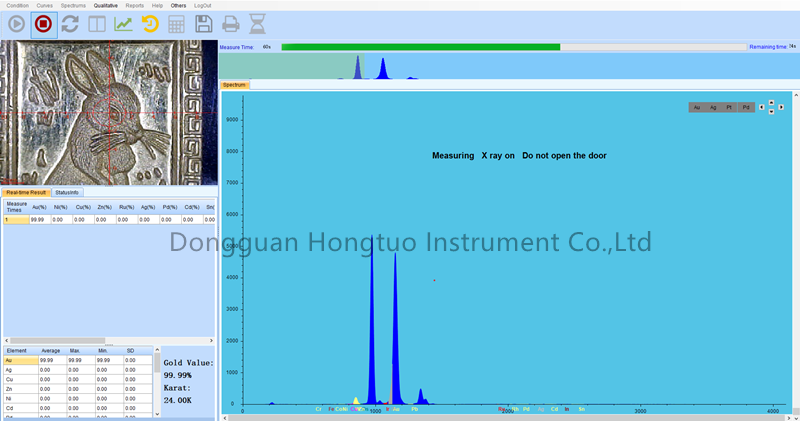
Task: Click LogOut in the menu bar
Action: pos(203,6)
